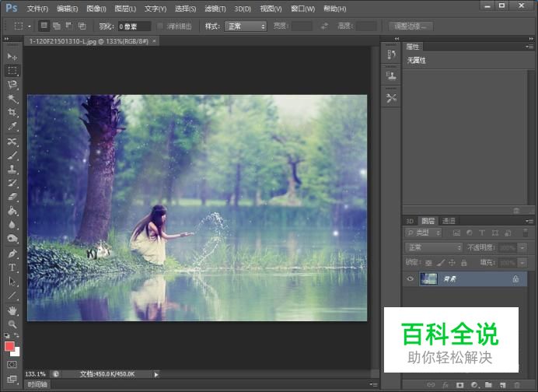Select the Move tool
Viewport: 538px width, 392px height.
click(x=12, y=57)
